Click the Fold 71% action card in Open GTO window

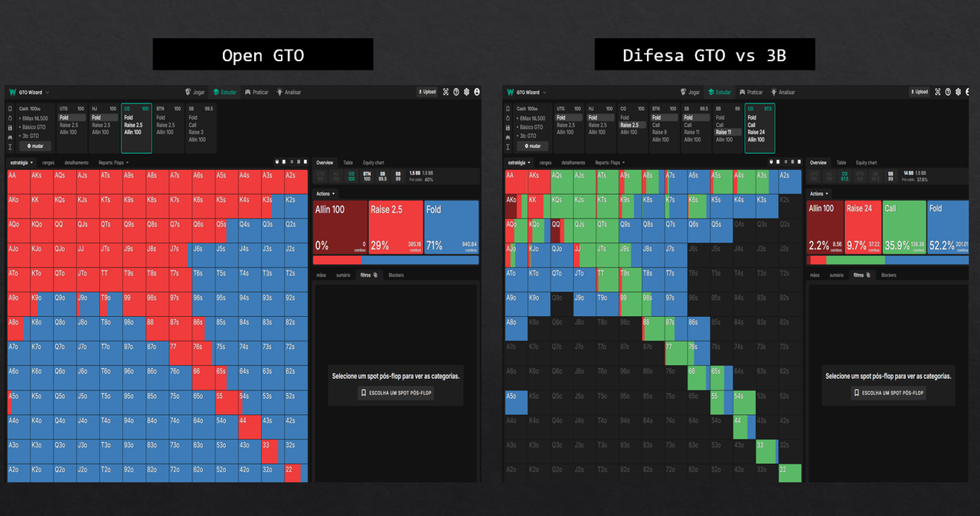451,227
